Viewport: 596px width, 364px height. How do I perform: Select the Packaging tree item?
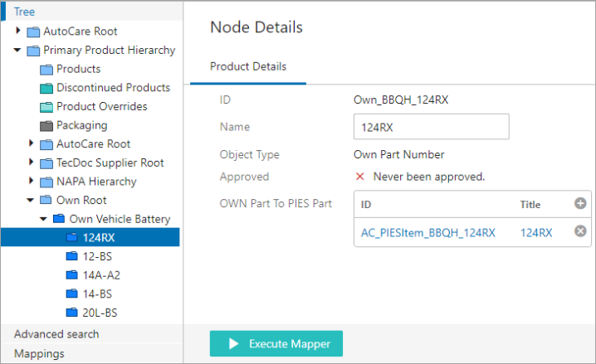click(x=81, y=125)
